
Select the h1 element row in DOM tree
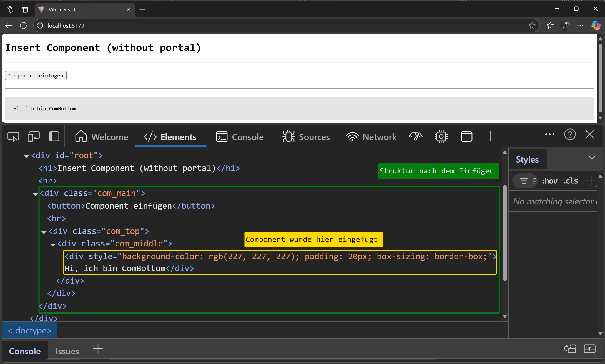(139, 168)
